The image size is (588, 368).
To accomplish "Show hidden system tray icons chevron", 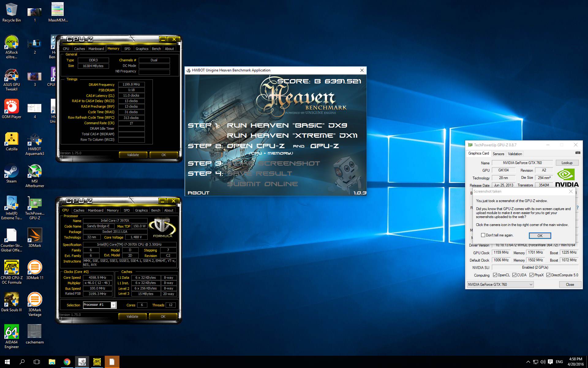I will pos(528,362).
